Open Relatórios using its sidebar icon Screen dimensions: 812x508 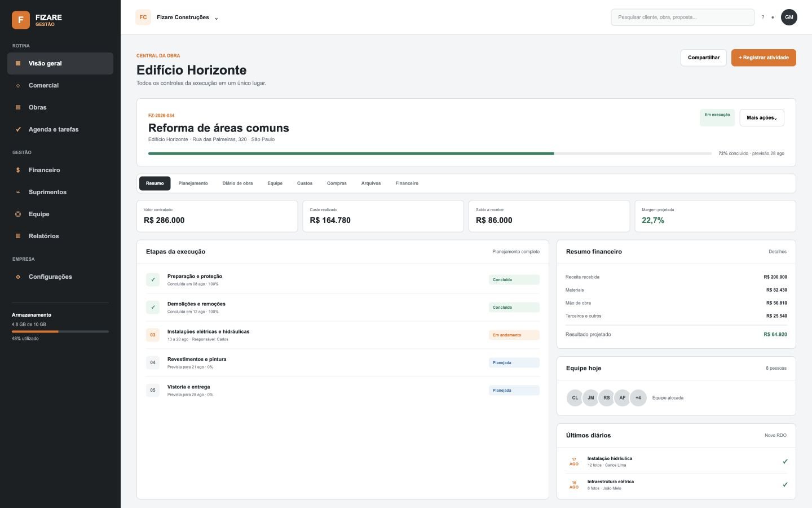[x=18, y=236]
